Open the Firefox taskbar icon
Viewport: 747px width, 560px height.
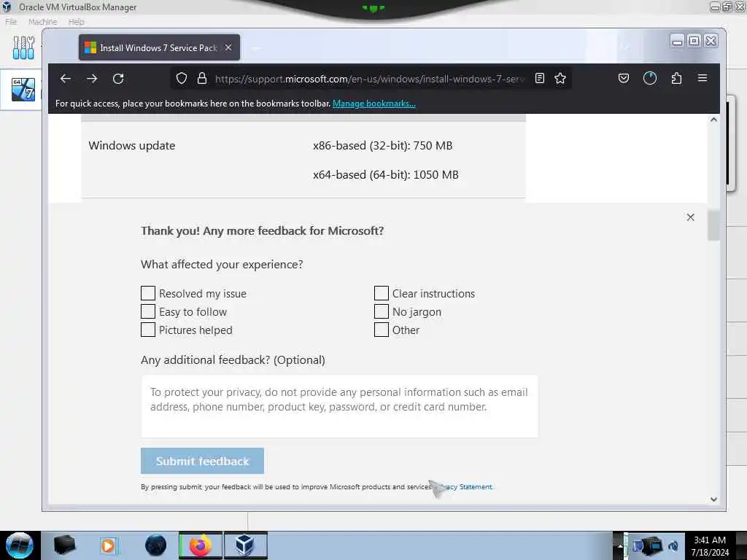[201, 545]
